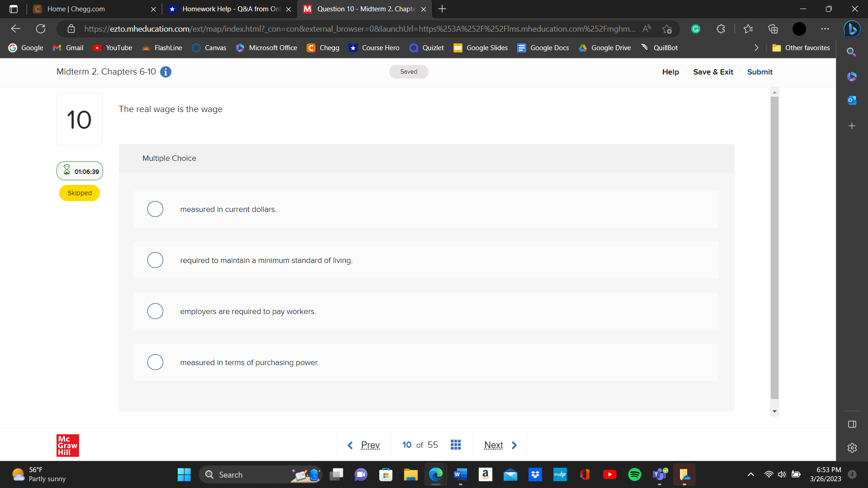
Task: Open the Other favorites folder
Action: pos(801,47)
